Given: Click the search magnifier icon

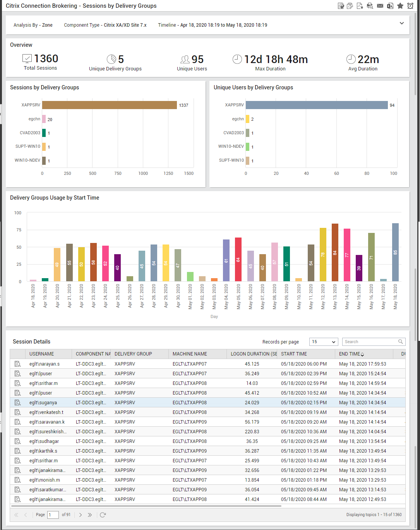Looking at the screenshot, I should [401, 342].
